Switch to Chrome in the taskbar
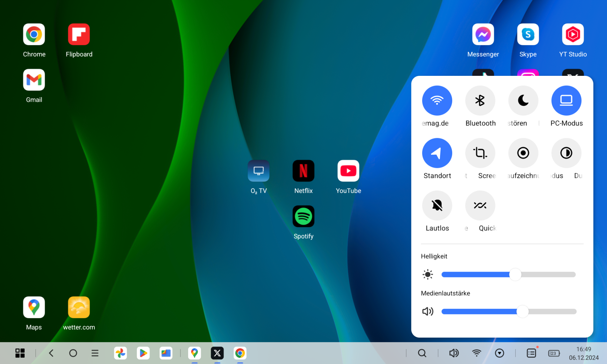This screenshot has height=364, width=607. pos(240,353)
